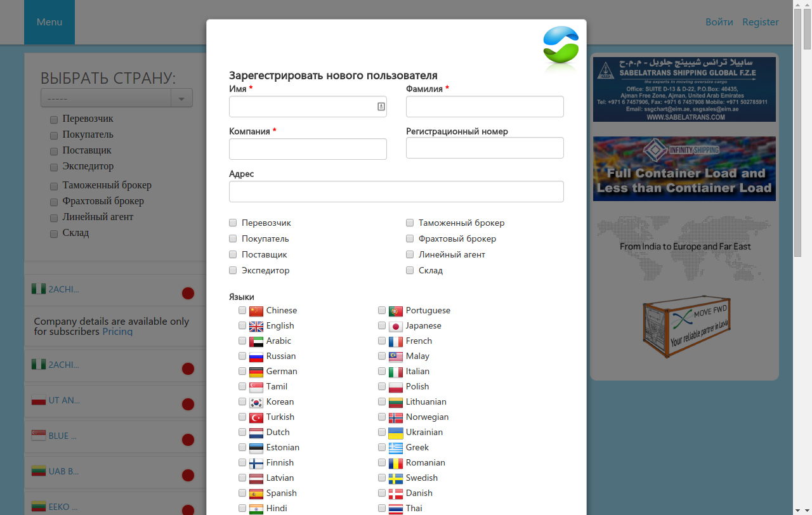Click the Norwegian flag icon in the languages list
Image resolution: width=812 pixels, height=515 pixels.
396,417
